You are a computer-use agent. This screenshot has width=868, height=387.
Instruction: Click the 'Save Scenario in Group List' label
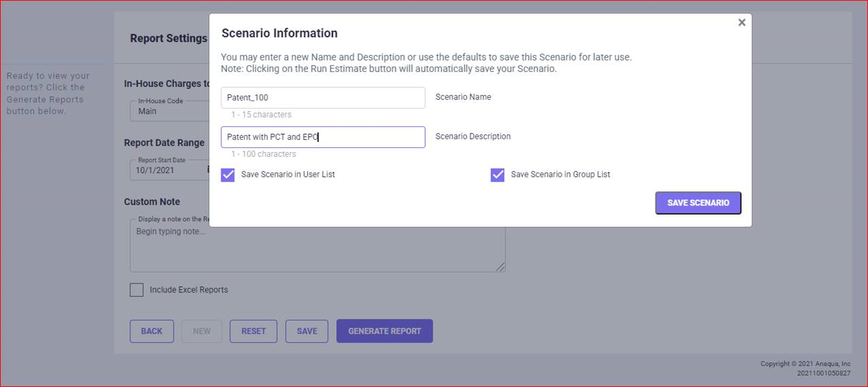pyautogui.click(x=560, y=174)
